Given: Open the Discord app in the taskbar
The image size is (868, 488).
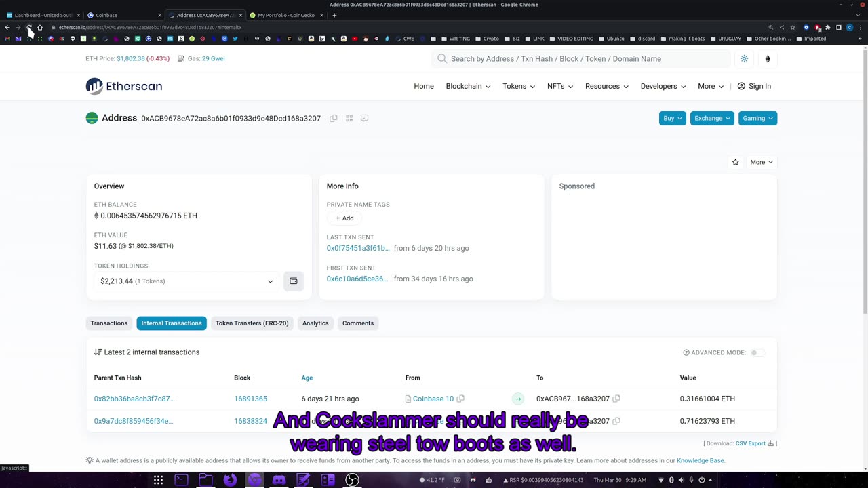Looking at the screenshot, I should [x=279, y=480].
